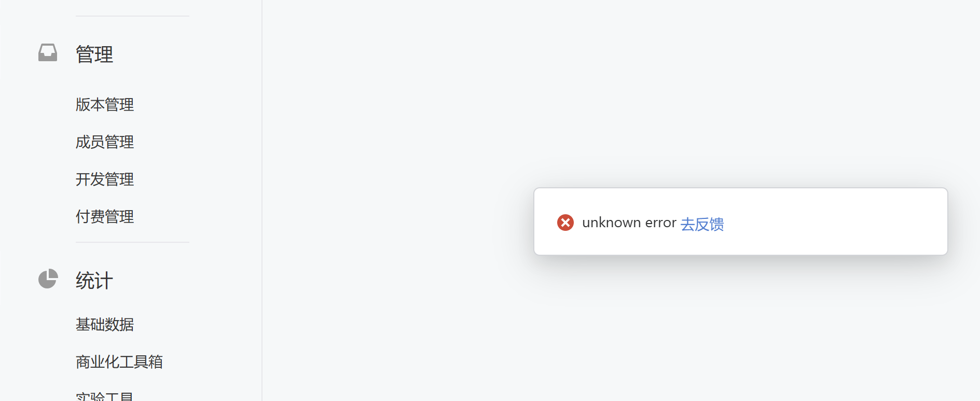Open the 开发管理 menu entry
The width and height of the screenshot is (980, 401).
tap(105, 179)
